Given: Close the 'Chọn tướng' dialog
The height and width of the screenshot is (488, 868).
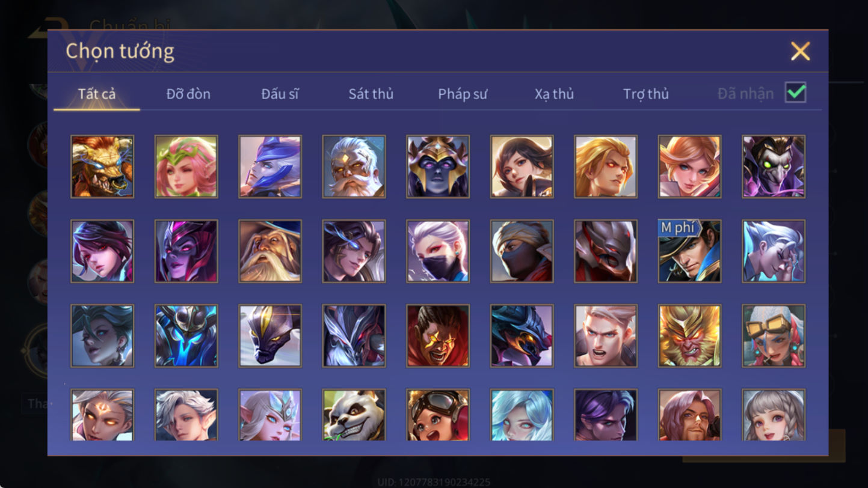Looking at the screenshot, I should 800,51.
